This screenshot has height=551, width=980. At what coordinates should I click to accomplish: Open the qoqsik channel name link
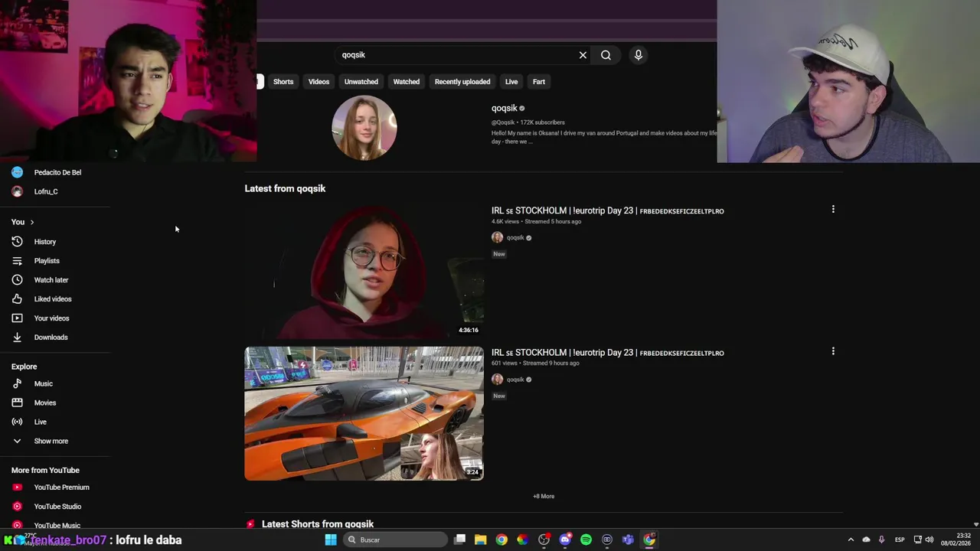click(505, 109)
